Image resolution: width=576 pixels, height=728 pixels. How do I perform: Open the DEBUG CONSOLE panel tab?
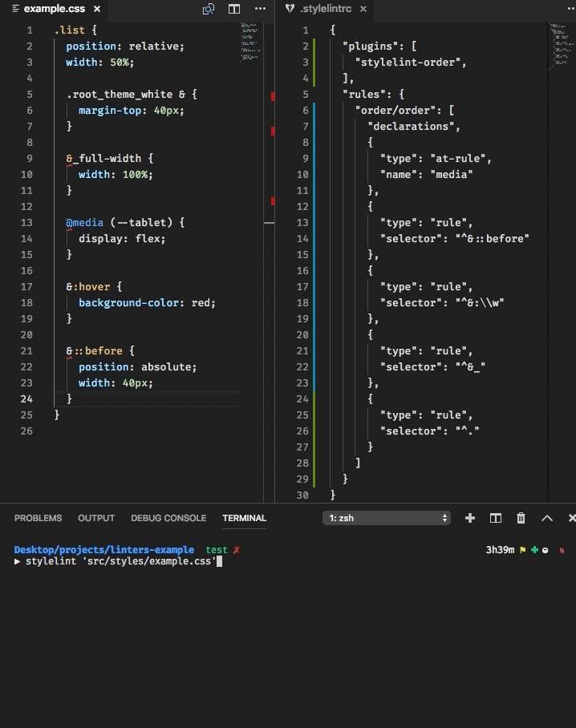tap(168, 518)
